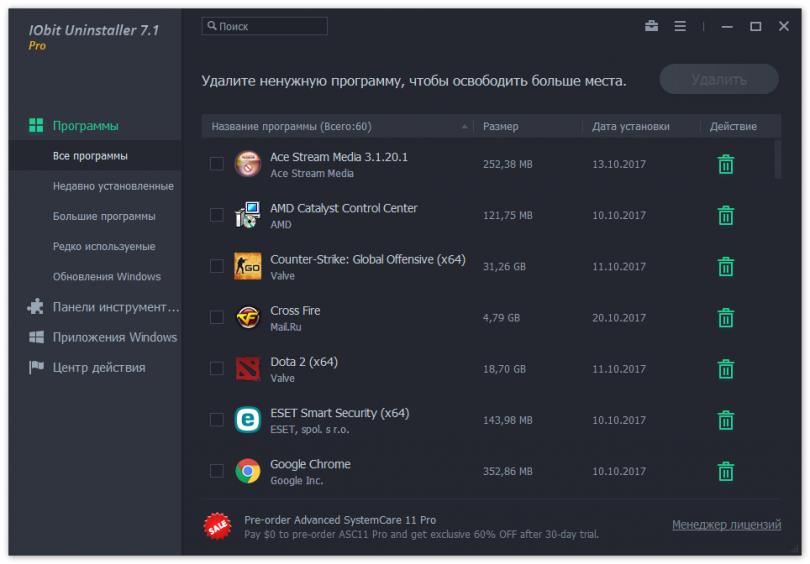Open the toolbox briefcase icon in title bar
The width and height of the screenshot is (810, 564).
pos(652,26)
